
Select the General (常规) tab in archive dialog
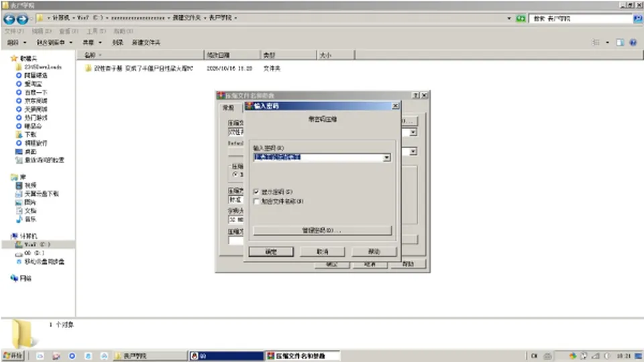[228, 107]
